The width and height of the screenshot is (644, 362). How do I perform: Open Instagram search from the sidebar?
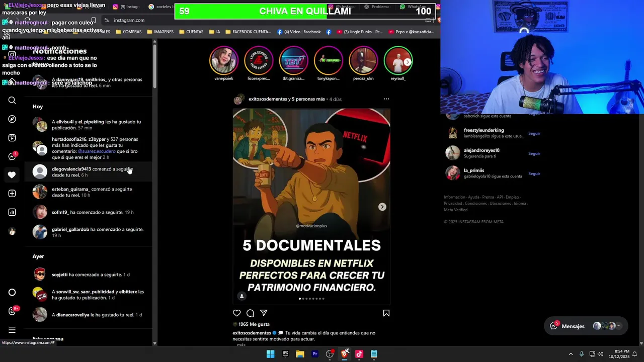(x=12, y=101)
